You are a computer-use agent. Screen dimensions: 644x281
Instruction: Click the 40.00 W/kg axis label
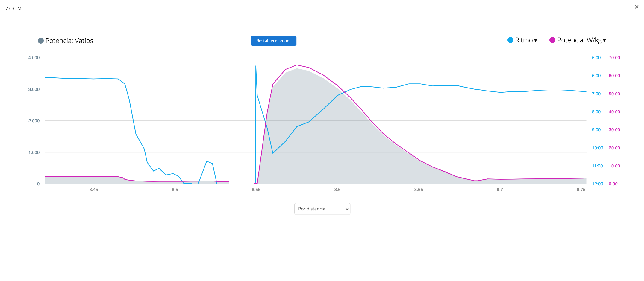point(614,112)
